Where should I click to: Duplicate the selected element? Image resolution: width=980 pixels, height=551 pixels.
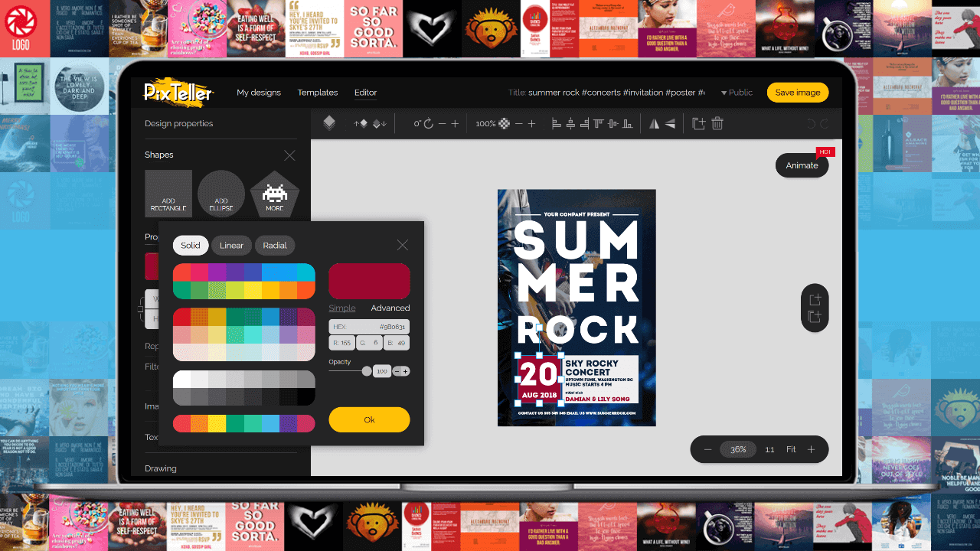(698, 123)
